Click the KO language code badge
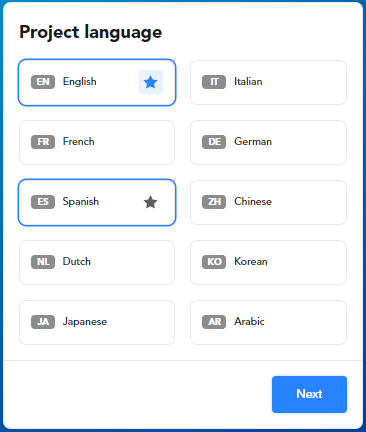 [214, 262]
